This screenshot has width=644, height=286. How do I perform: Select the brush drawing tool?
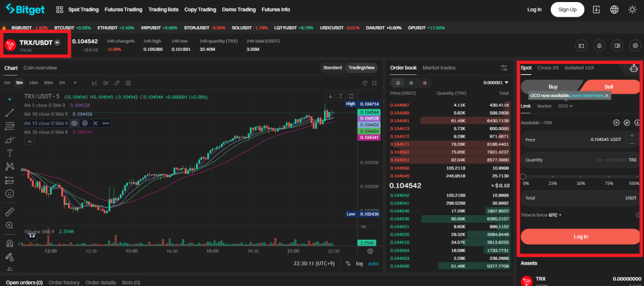10,140
